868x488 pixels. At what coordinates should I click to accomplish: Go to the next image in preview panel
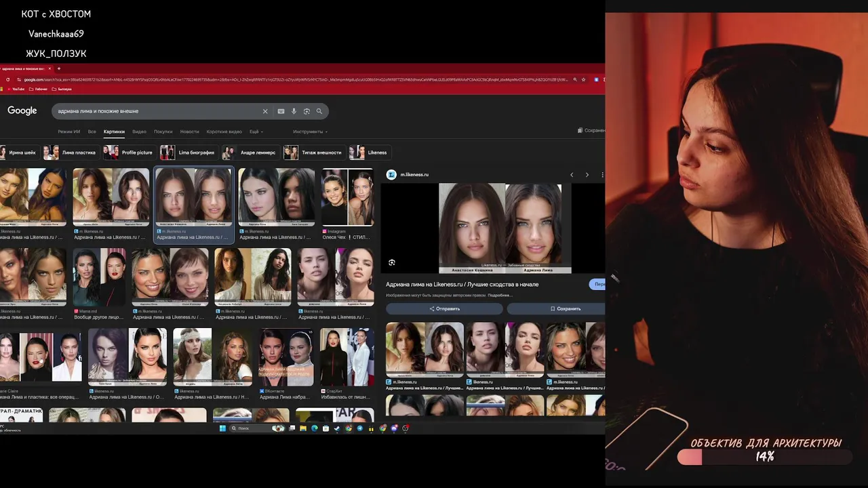[x=587, y=175]
